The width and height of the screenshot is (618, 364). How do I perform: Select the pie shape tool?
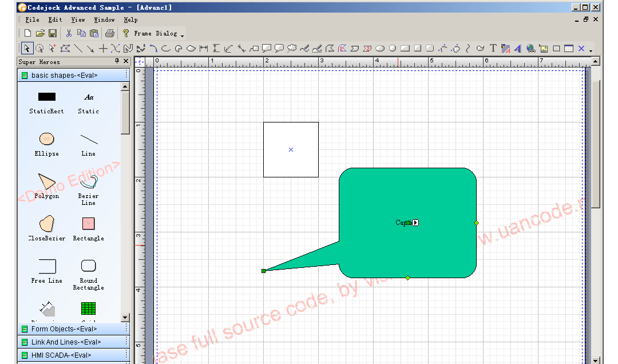tap(179, 49)
